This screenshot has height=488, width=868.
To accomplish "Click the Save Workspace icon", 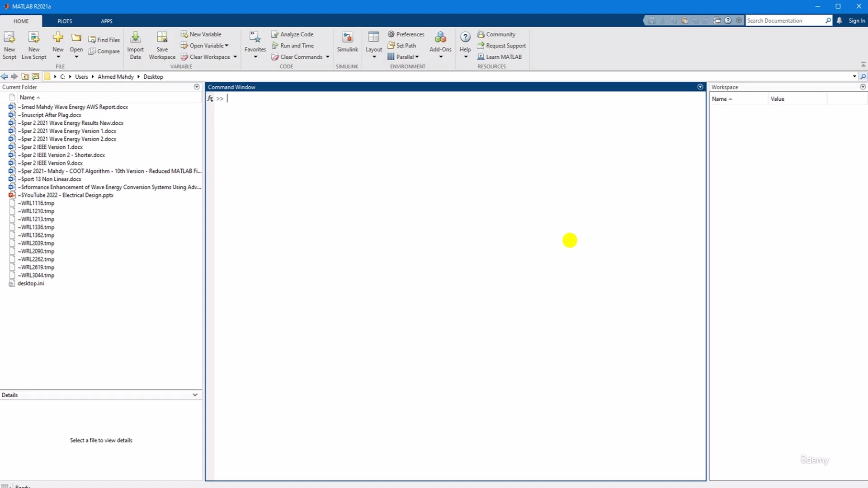I will click(162, 38).
